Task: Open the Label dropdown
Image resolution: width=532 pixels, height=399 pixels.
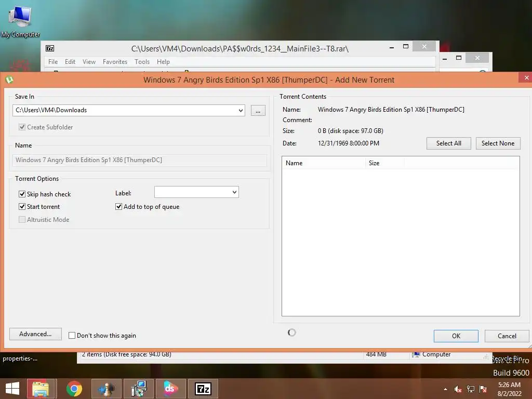Action: pos(234,192)
